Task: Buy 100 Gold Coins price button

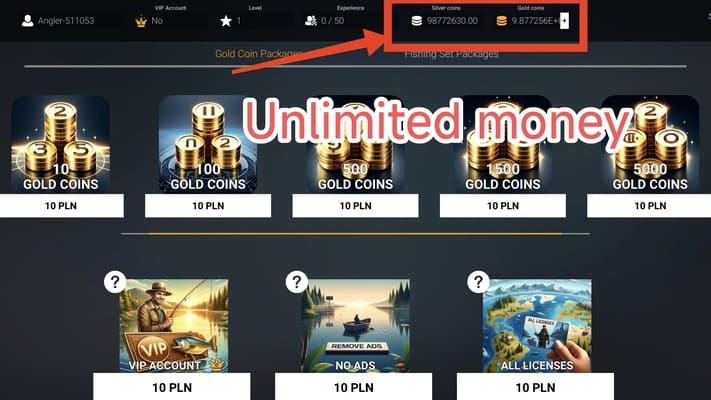Action: coord(208,206)
